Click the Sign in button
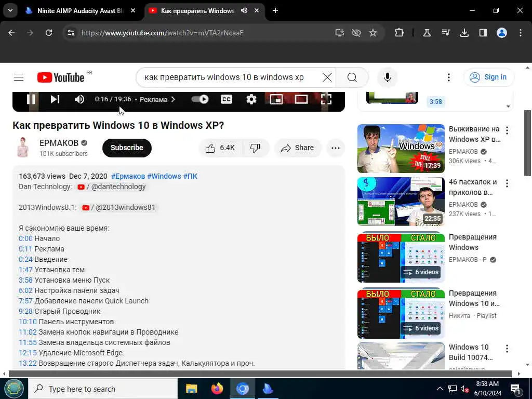Image resolution: width=532 pixels, height=399 pixels. 488,77
